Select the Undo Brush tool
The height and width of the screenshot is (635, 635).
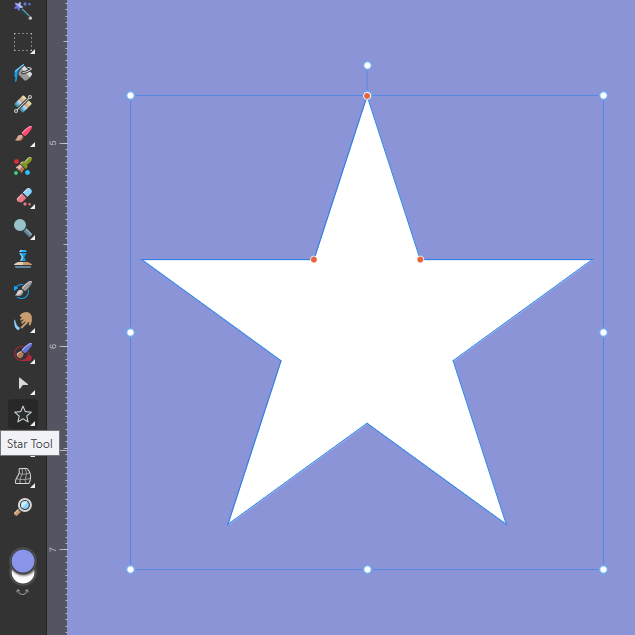pyautogui.click(x=23, y=290)
